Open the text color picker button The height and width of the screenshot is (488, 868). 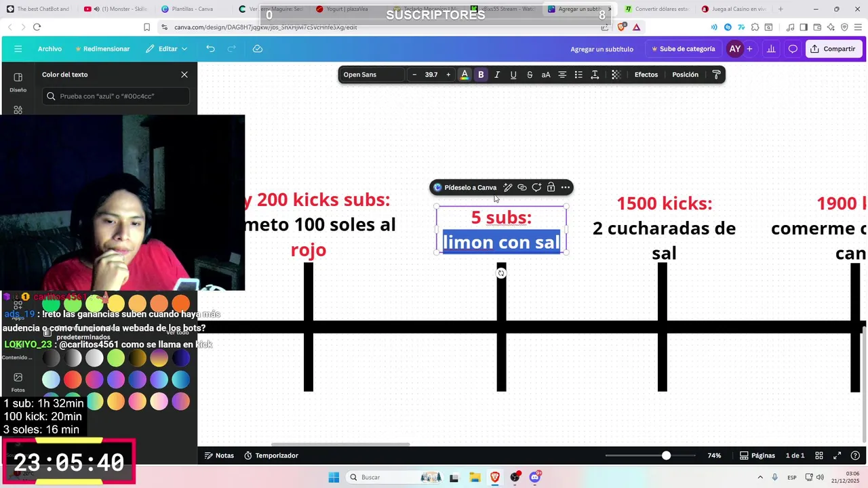pos(465,75)
